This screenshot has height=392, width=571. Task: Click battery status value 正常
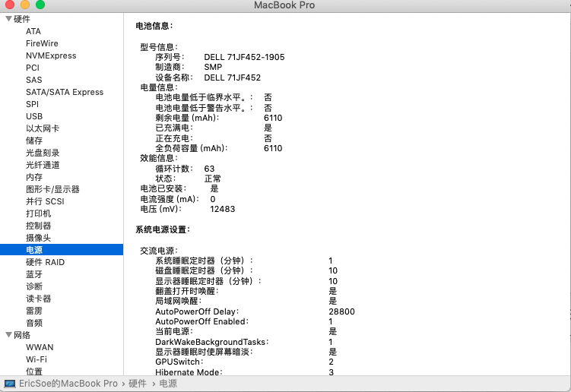coord(212,179)
